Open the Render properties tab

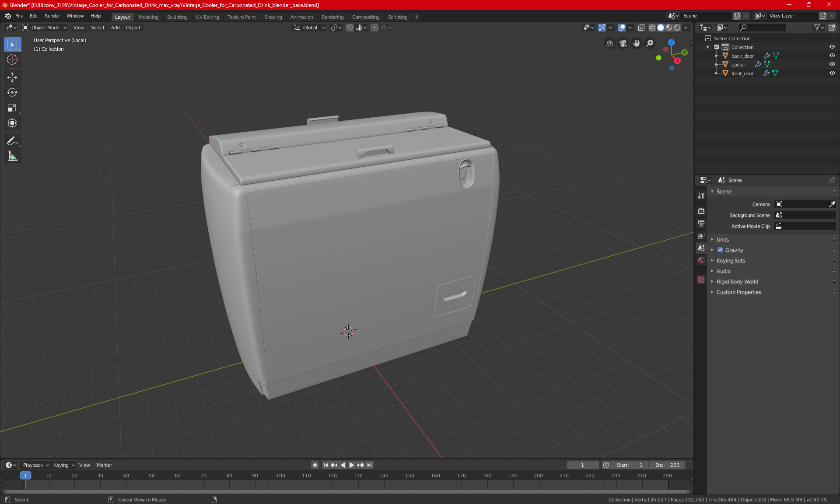(701, 211)
